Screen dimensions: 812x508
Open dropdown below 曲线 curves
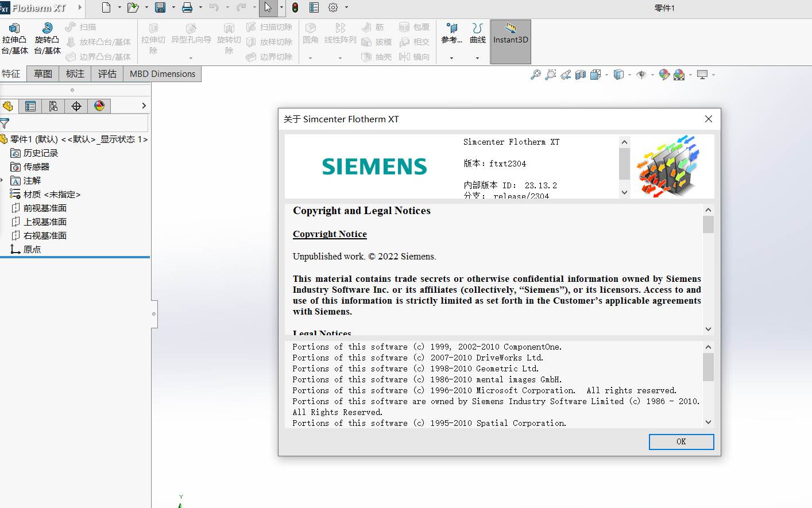pos(477,58)
